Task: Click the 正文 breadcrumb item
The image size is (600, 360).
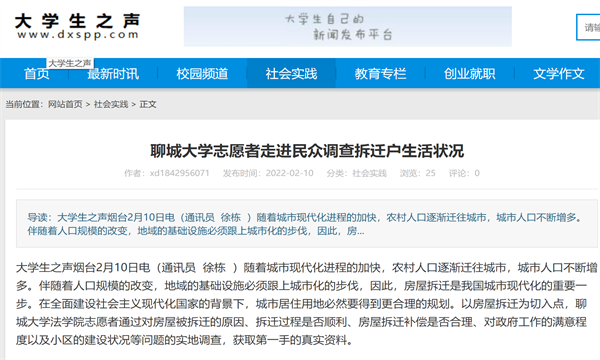Action: point(148,104)
